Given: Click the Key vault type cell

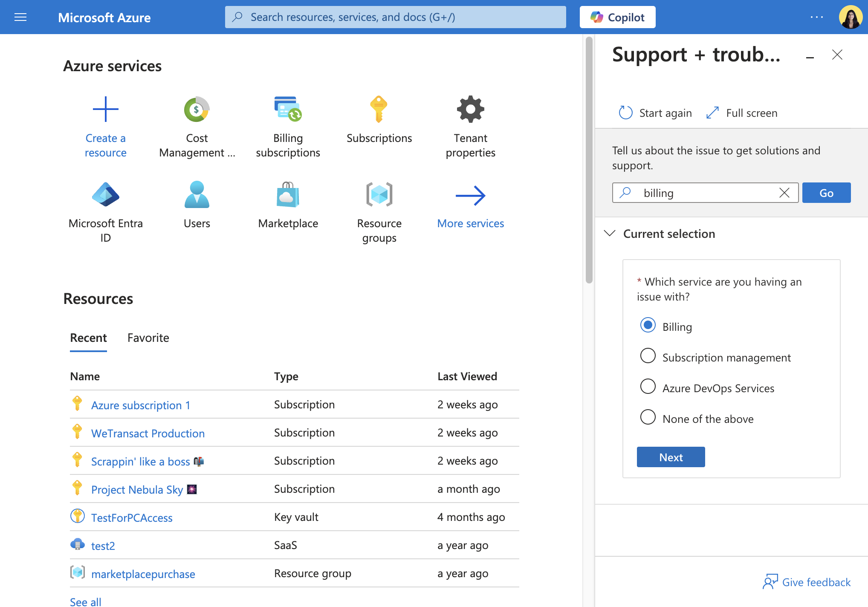Looking at the screenshot, I should [x=296, y=517].
